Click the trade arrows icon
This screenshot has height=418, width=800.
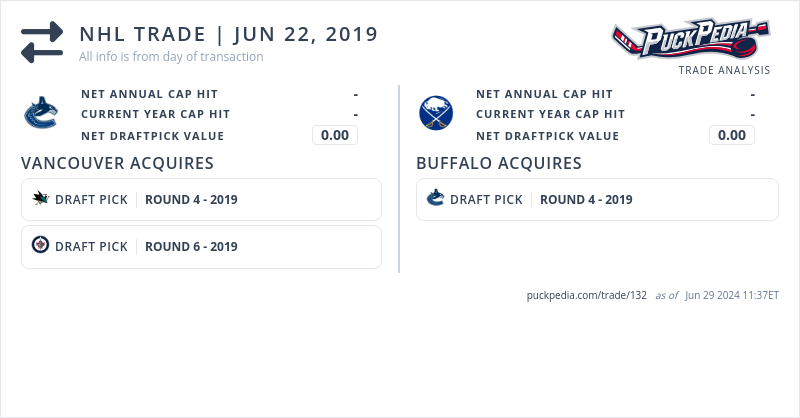[42, 42]
